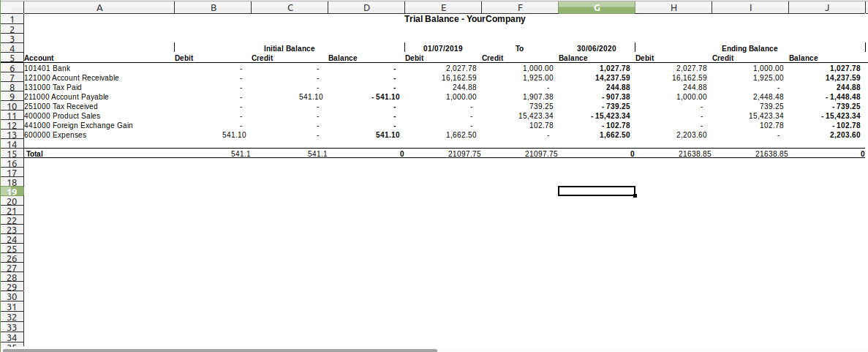Select the 121000 Account Receivable cell
Viewport: 868px width, 352px height.
click(72, 78)
